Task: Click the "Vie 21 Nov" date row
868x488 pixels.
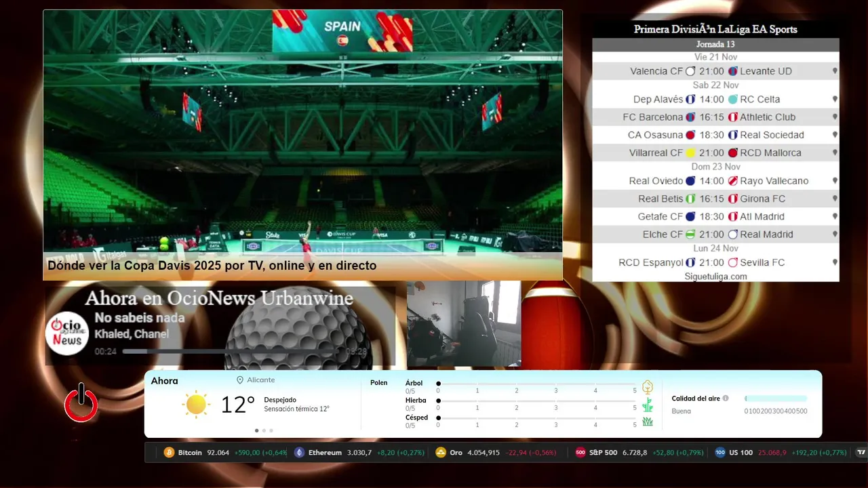Action: click(x=715, y=57)
